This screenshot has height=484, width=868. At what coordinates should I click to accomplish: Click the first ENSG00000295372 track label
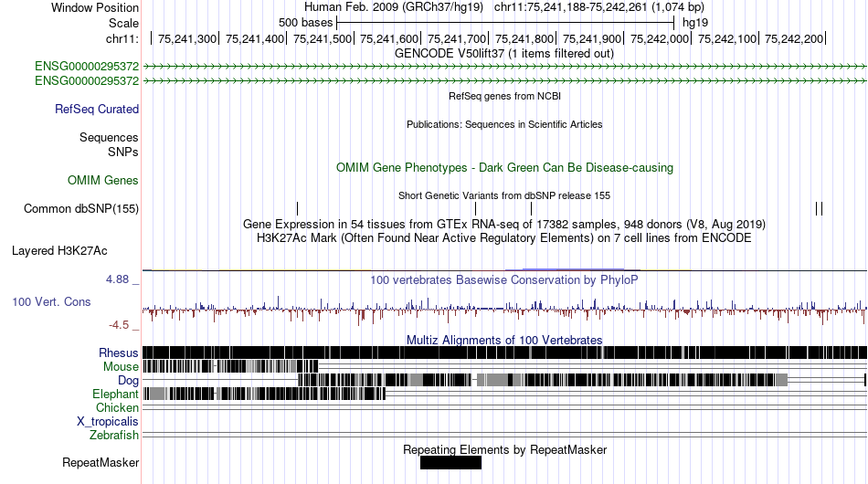pyautogui.click(x=87, y=67)
